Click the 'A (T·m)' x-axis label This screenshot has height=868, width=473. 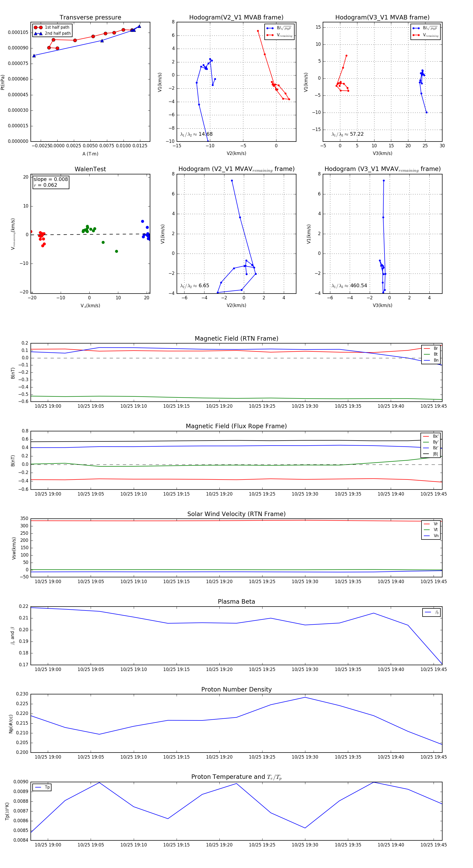pos(90,154)
